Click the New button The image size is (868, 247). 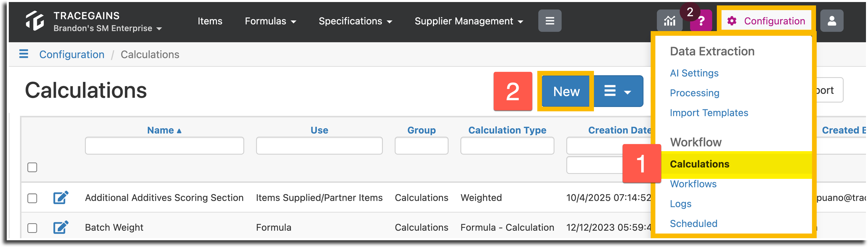tap(566, 91)
